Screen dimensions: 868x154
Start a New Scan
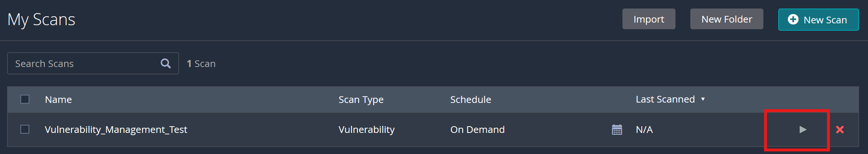pos(818,20)
